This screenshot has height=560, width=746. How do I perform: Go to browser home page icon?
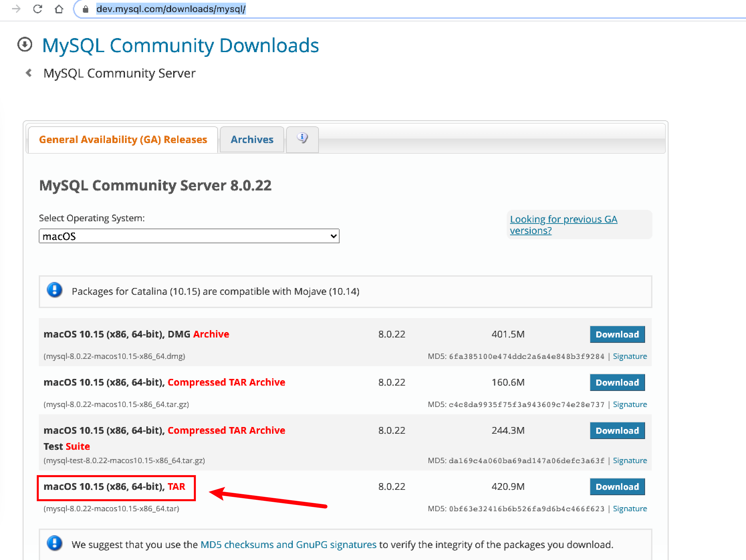tap(59, 9)
